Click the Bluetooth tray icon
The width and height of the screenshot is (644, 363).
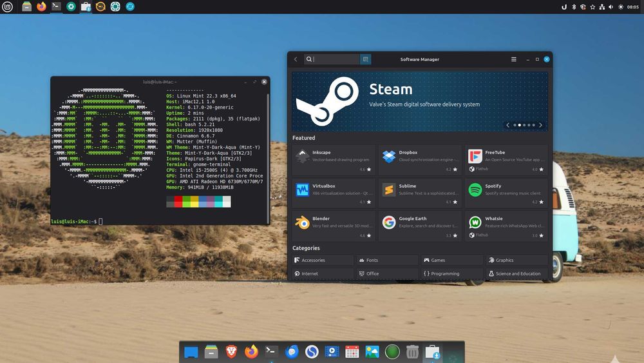574,7
